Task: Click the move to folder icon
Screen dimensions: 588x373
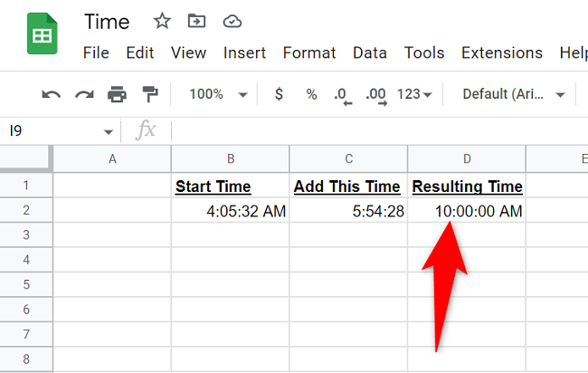Action: (x=196, y=21)
